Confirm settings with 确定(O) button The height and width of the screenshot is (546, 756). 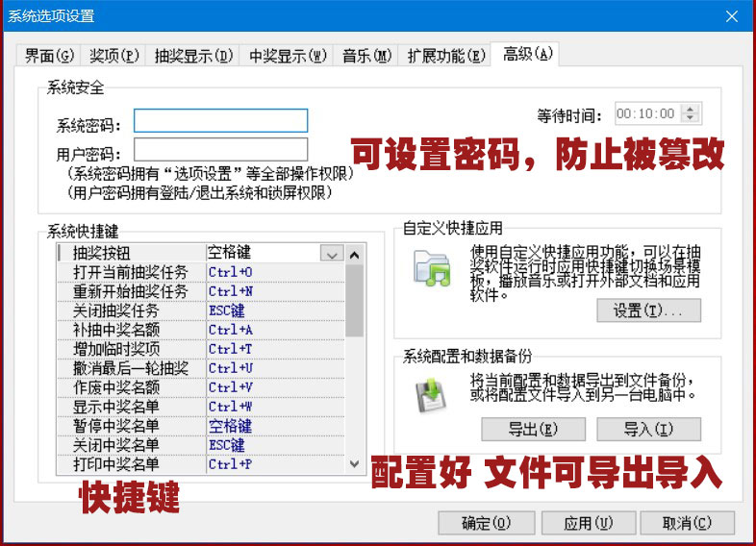click(x=486, y=523)
